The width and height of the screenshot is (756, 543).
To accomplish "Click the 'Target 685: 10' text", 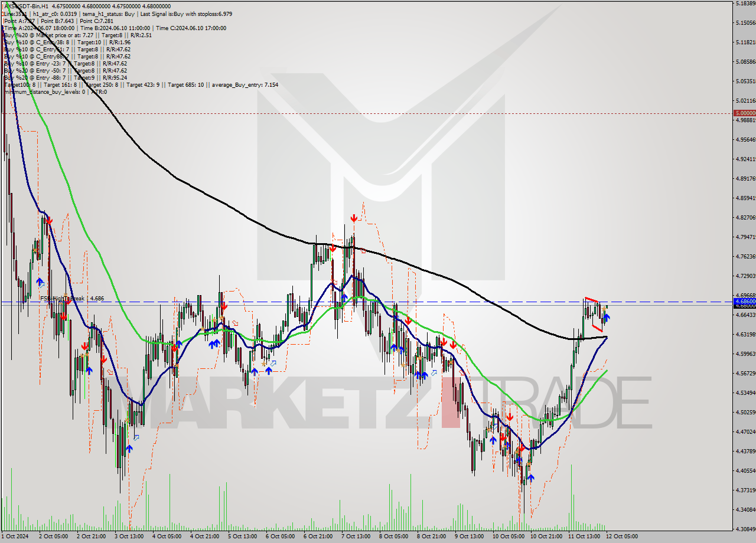I will coord(185,84).
